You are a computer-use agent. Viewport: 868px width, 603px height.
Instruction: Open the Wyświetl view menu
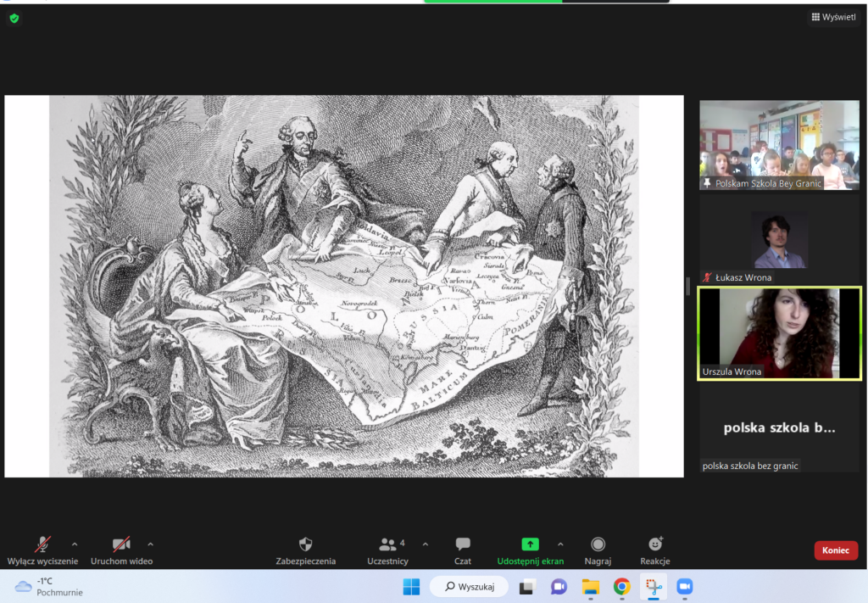tap(833, 17)
